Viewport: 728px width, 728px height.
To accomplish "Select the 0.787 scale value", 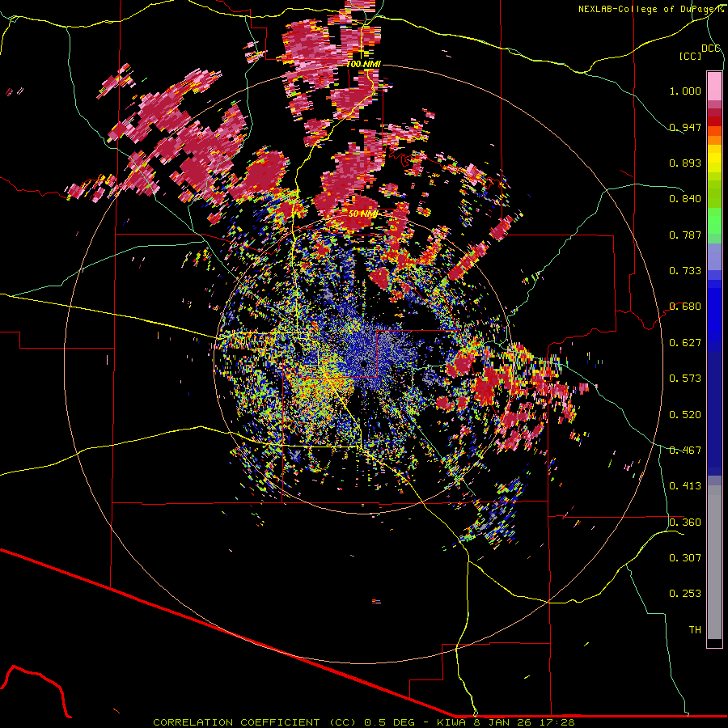I will click(685, 235).
